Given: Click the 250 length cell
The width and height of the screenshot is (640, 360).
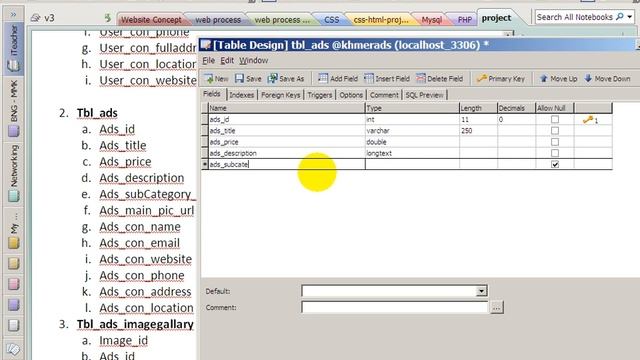Looking at the screenshot, I should tap(478, 131).
